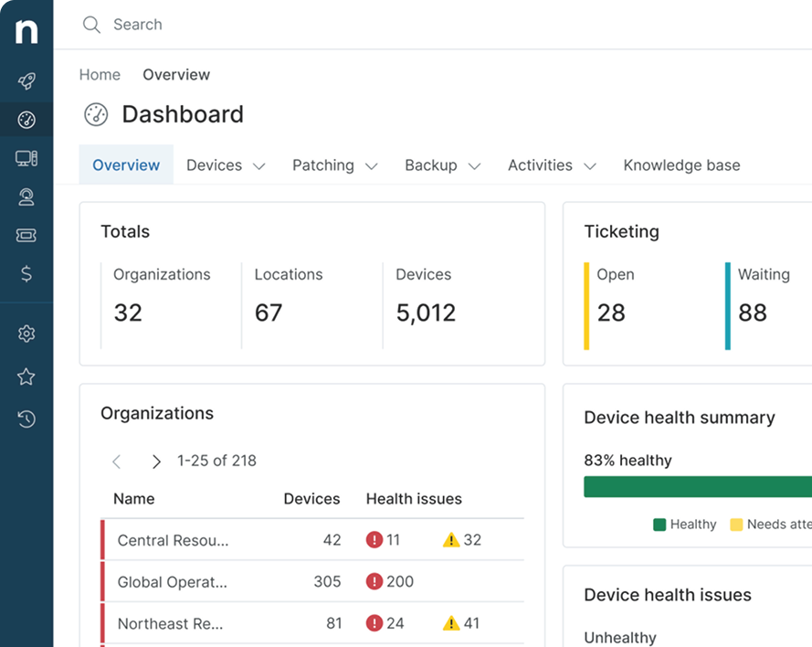Click the rocket icon in sidebar

[x=26, y=81]
